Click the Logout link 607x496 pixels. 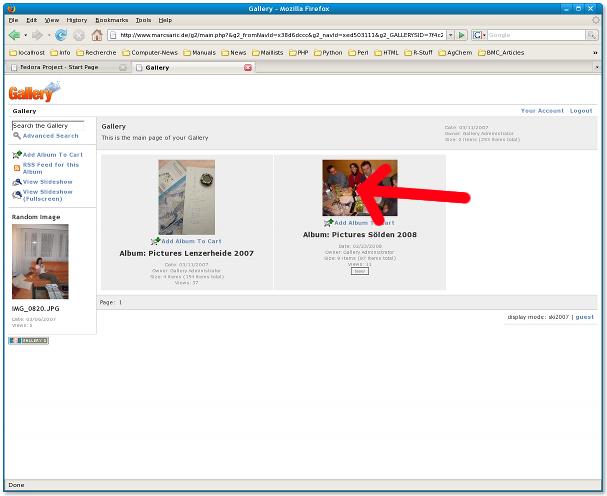pyautogui.click(x=581, y=111)
